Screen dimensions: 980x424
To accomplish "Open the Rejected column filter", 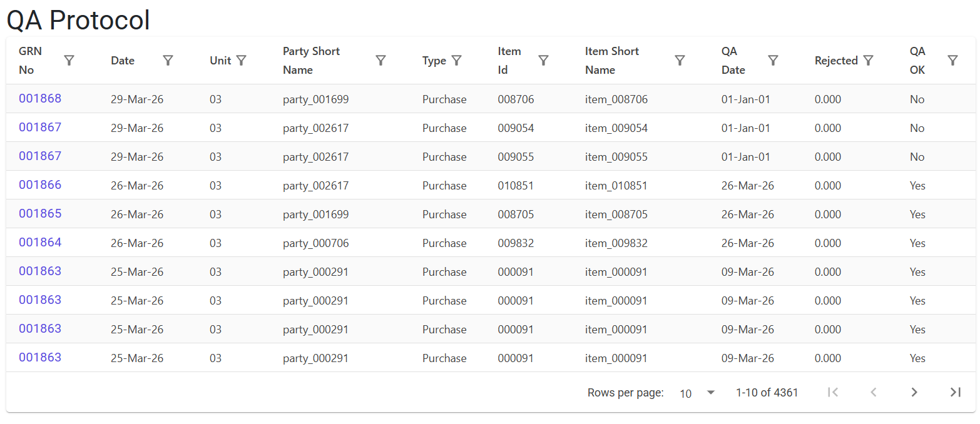I will point(868,61).
